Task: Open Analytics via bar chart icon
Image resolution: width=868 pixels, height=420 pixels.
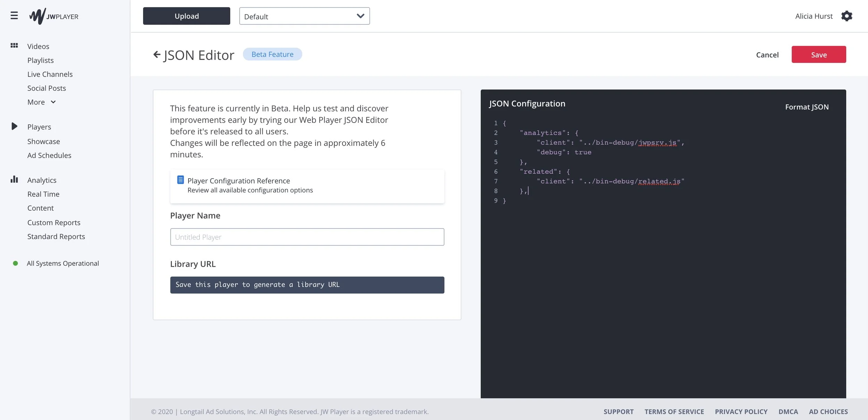Action: coord(14,179)
